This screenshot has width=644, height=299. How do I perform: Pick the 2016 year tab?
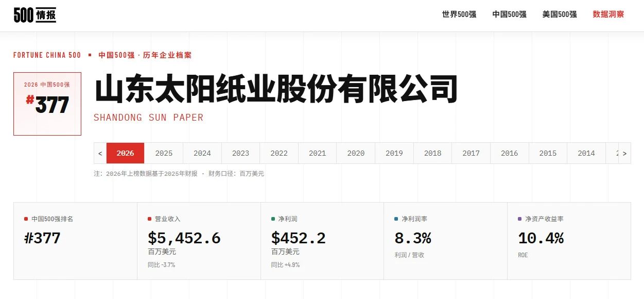pyautogui.click(x=510, y=153)
